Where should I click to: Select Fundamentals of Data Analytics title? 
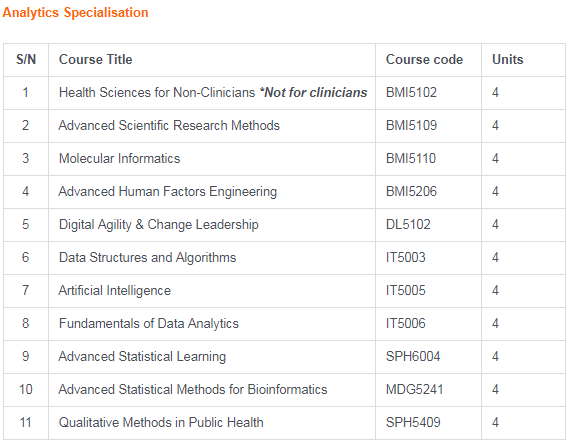point(149,324)
